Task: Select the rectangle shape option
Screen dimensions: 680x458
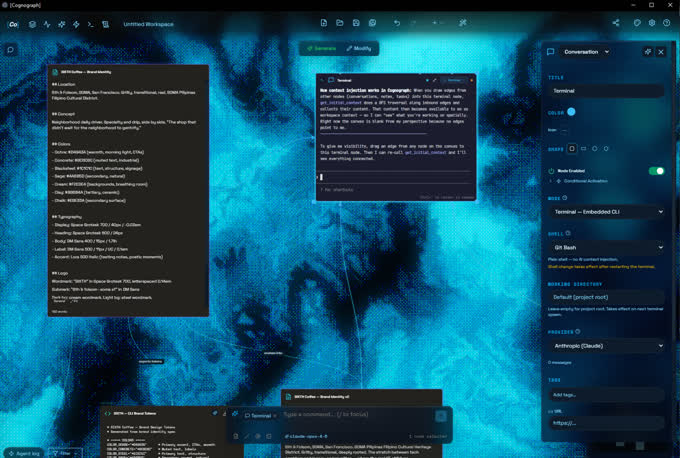Action: click(583, 149)
